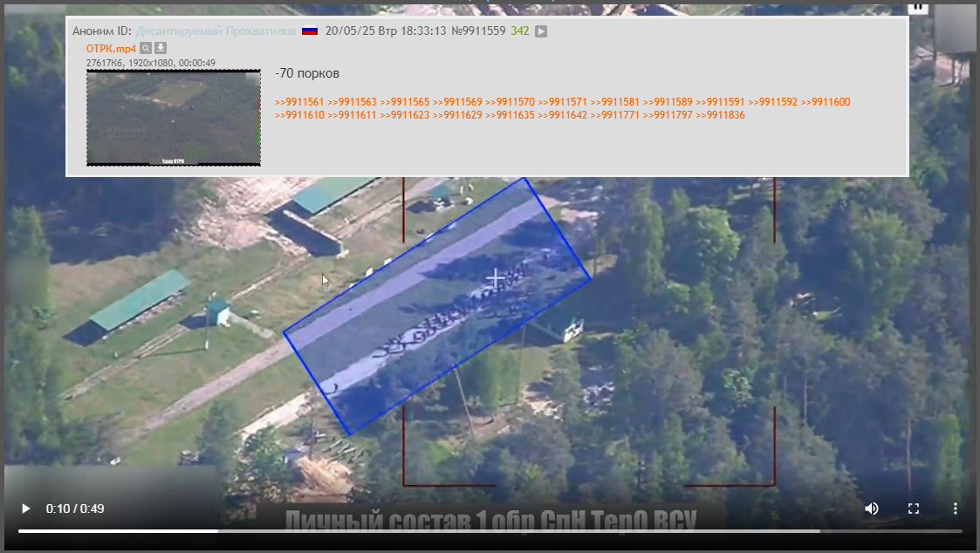This screenshot has height=553, width=980.
Task: Open reply link >>9911623
Action: (404, 115)
